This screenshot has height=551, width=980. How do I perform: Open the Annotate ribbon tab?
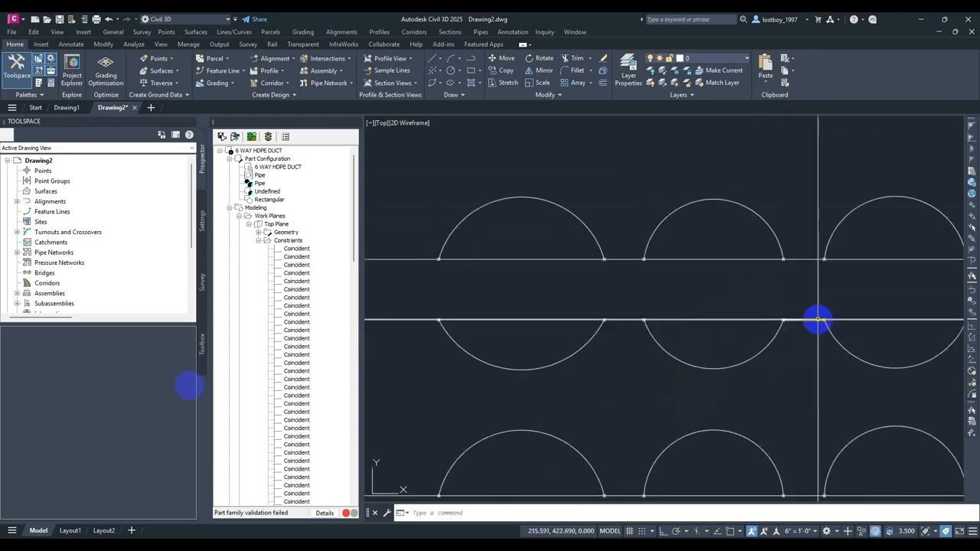(71, 44)
